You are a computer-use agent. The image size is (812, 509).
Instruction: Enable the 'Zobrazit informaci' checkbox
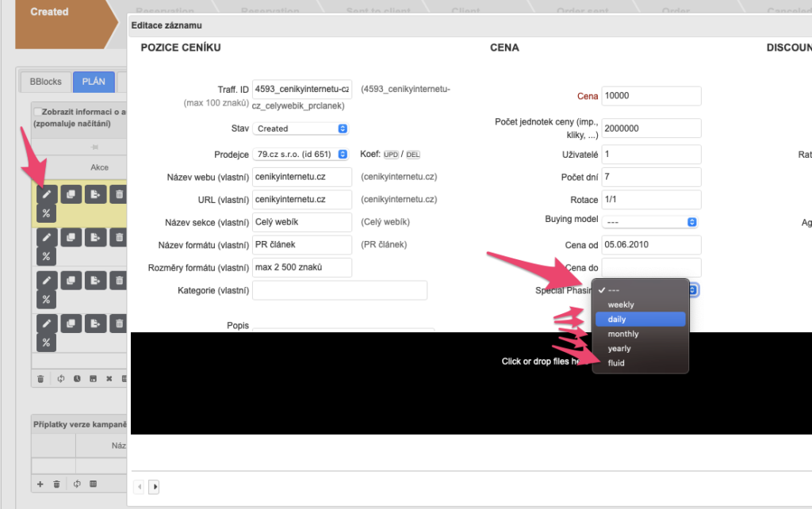tap(37, 112)
